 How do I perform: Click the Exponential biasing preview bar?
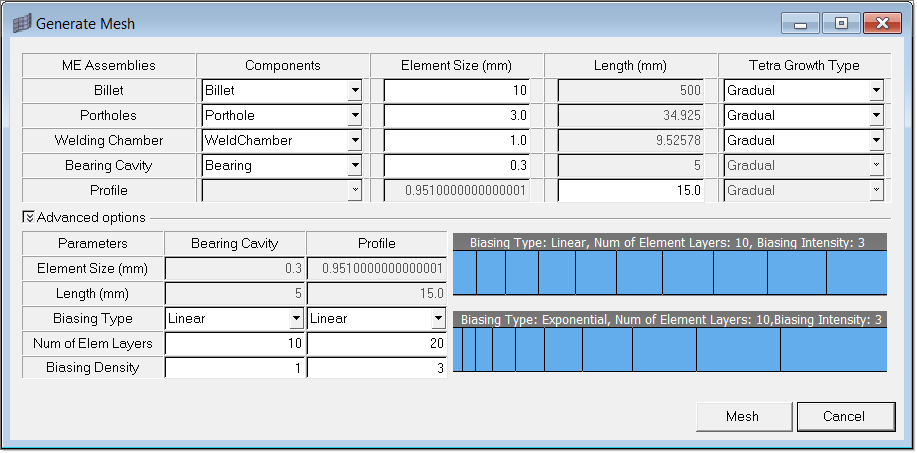tap(670, 350)
